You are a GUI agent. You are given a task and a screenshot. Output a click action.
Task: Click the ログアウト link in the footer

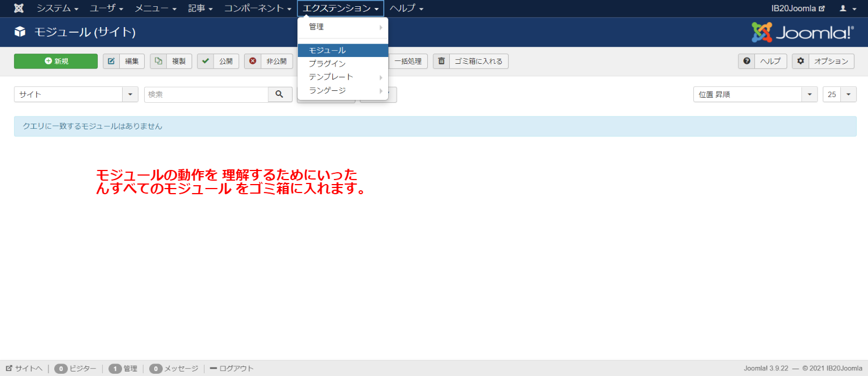232,369
